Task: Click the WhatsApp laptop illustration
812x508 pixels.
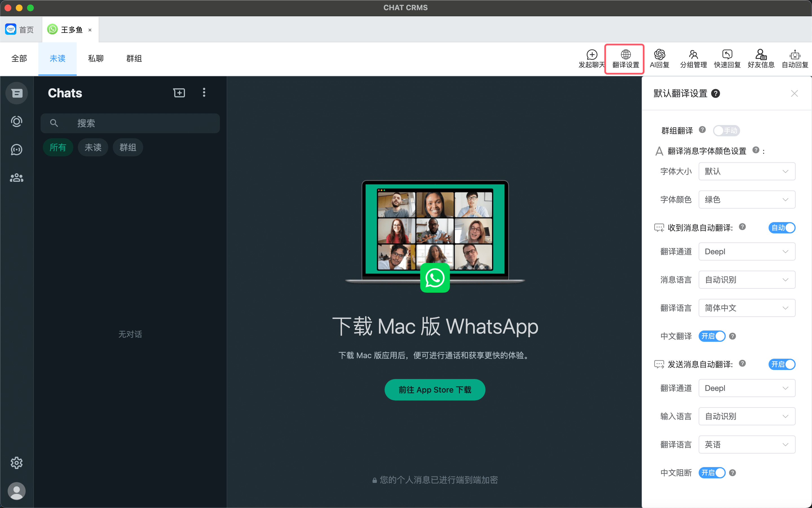Action: coord(435,236)
